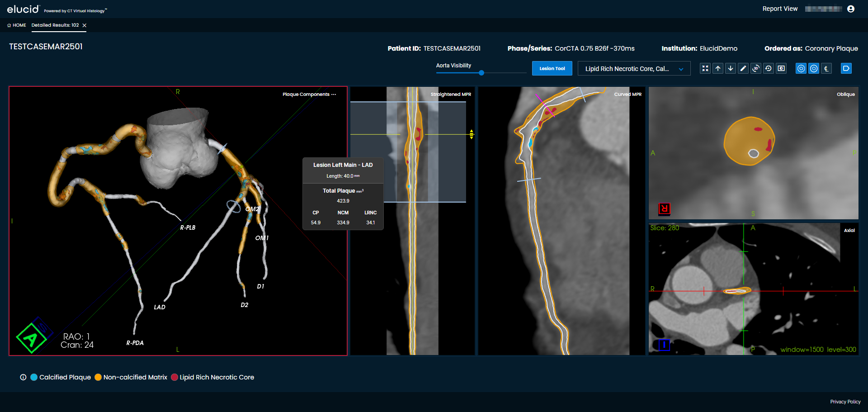Open the Privacy Policy link
The height and width of the screenshot is (412, 868).
pyautogui.click(x=845, y=402)
